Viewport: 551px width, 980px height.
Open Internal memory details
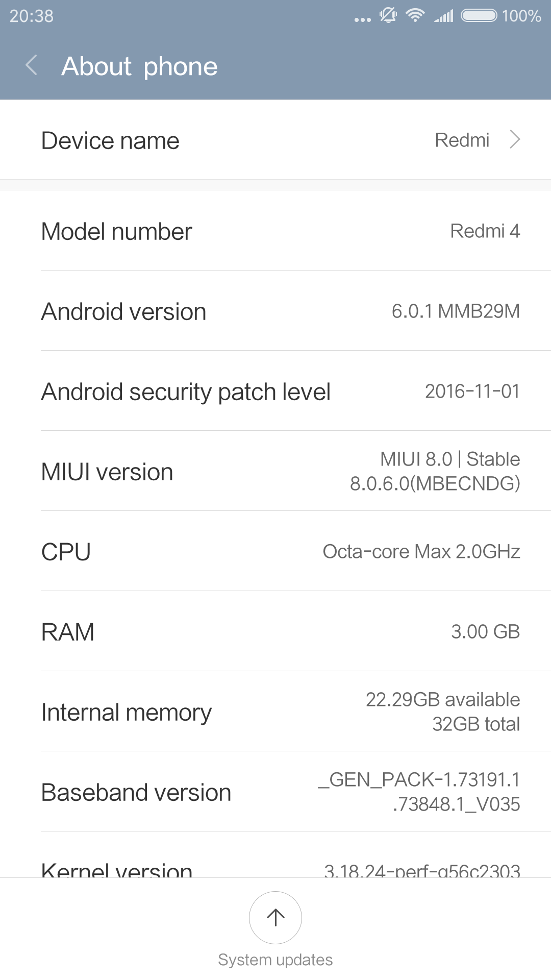tap(275, 712)
